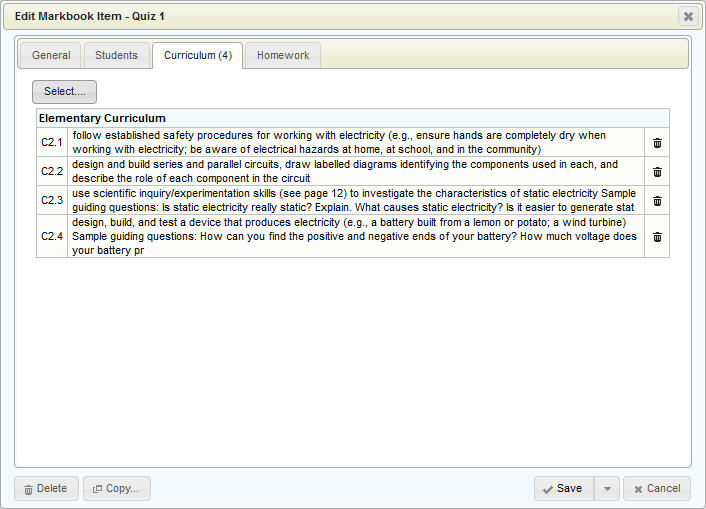Go to the Homework tab

pos(283,55)
